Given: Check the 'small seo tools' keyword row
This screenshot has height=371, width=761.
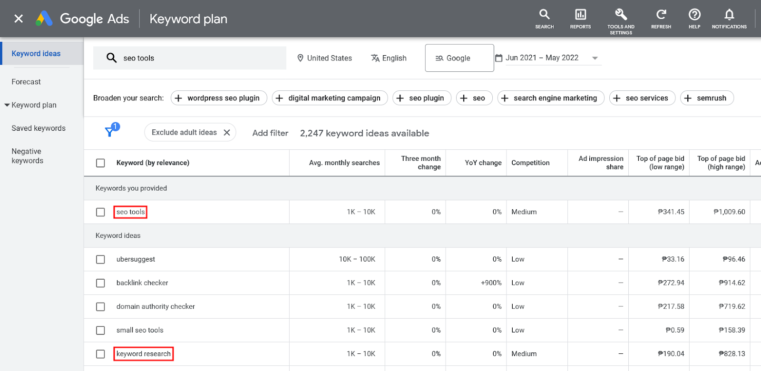Looking at the screenshot, I should point(100,330).
